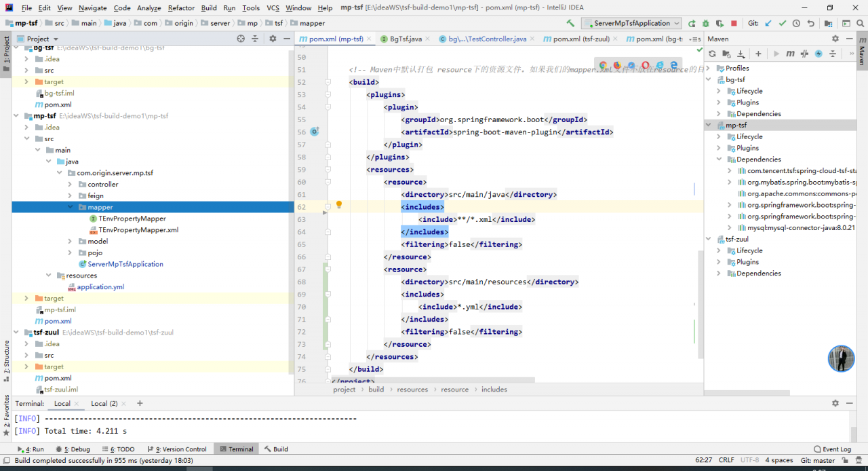This screenshot has width=868, height=471.
Task: Open Event Log from status bar
Action: click(832, 449)
